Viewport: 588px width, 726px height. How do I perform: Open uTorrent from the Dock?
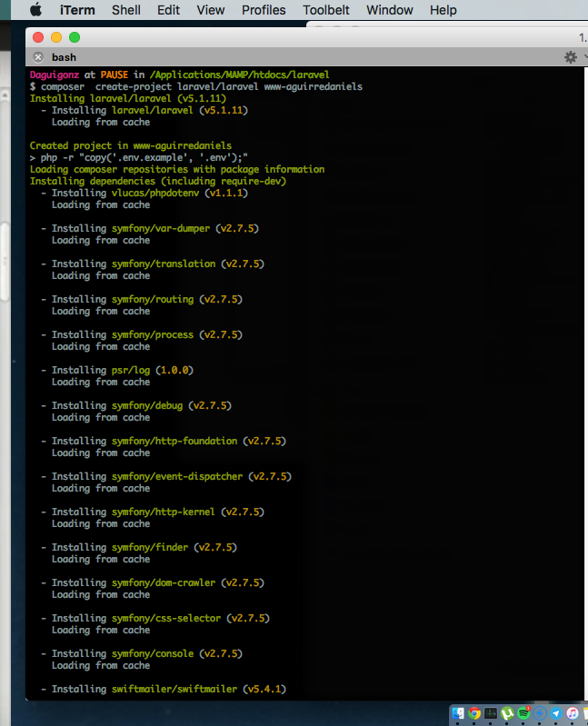click(507, 713)
